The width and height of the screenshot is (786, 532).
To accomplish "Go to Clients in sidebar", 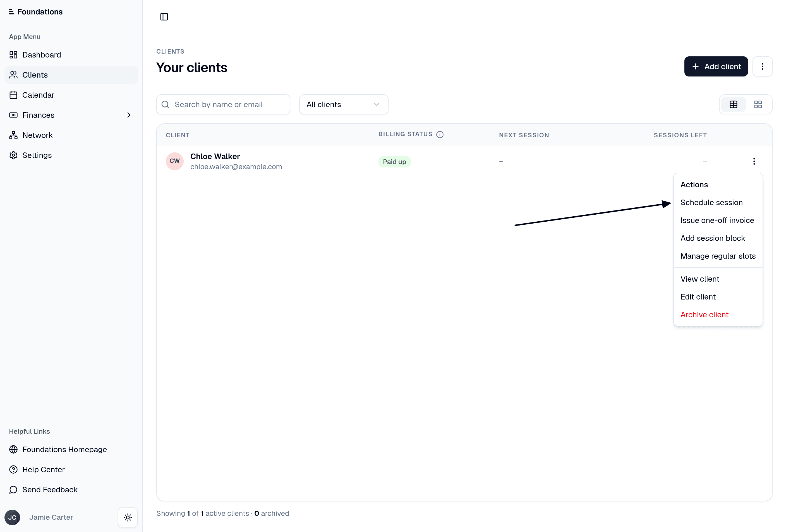I will click(x=71, y=75).
